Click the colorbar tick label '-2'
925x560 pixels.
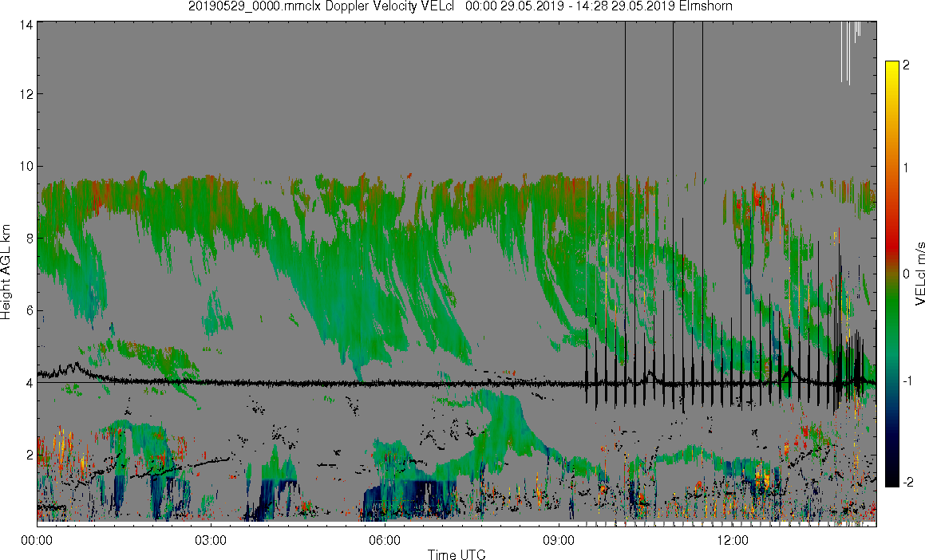click(x=908, y=482)
